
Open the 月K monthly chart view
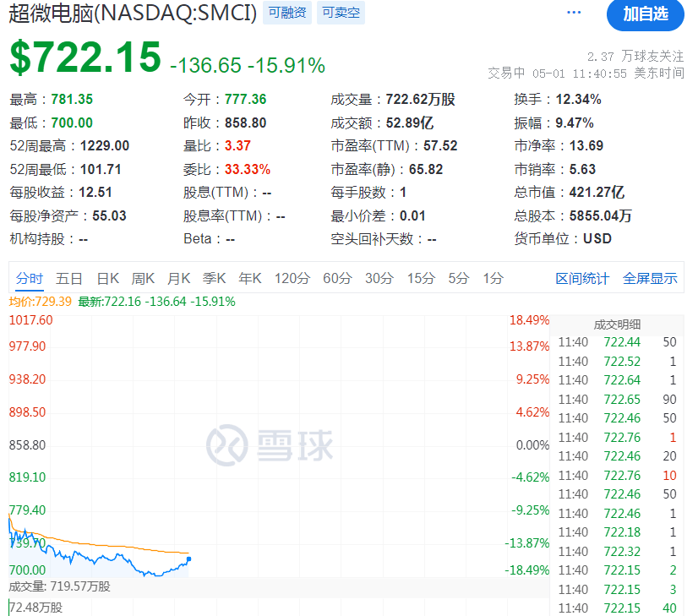(x=183, y=277)
